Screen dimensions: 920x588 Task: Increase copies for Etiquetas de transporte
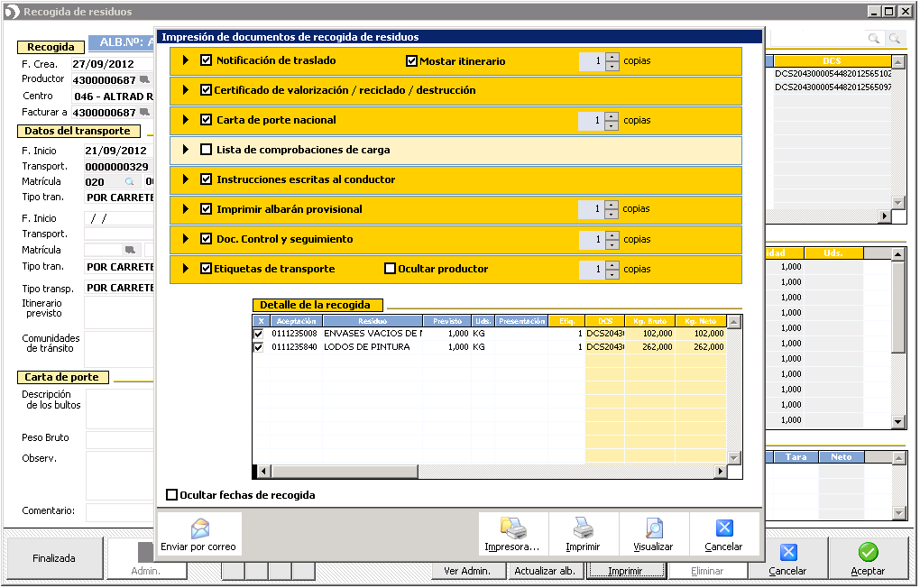click(x=612, y=264)
